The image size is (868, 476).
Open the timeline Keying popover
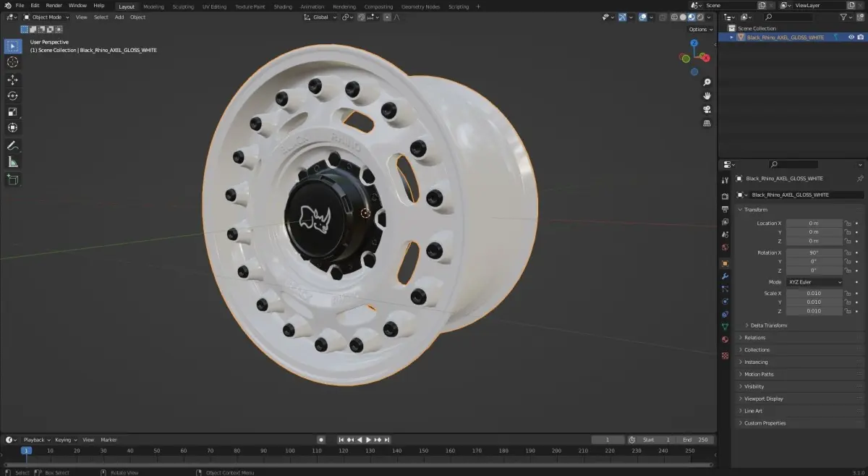point(66,440)
